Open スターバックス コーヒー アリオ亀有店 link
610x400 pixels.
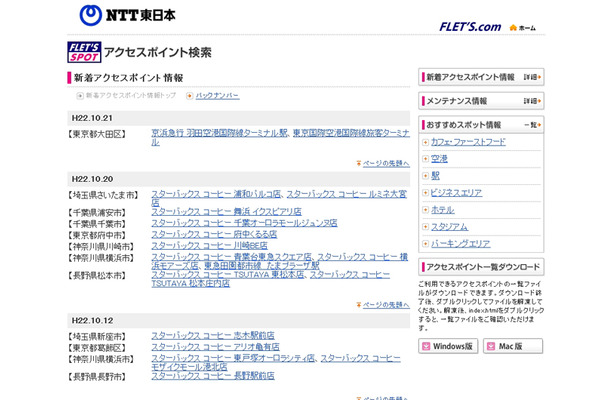[215, 347]
